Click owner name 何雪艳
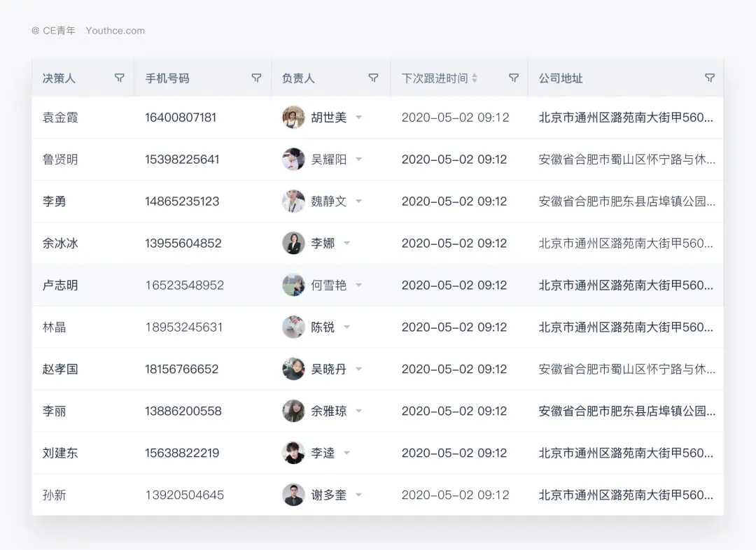 point(329,285)
